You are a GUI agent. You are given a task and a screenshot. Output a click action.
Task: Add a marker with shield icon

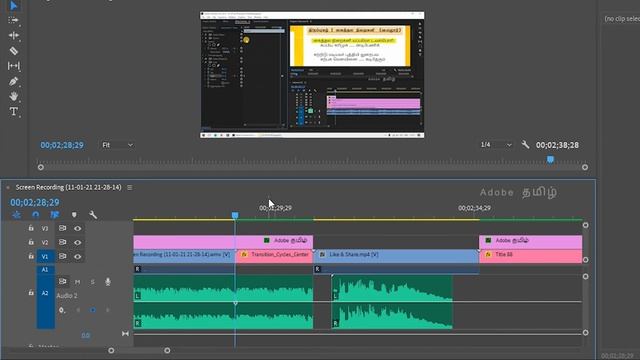pos(74,215)
